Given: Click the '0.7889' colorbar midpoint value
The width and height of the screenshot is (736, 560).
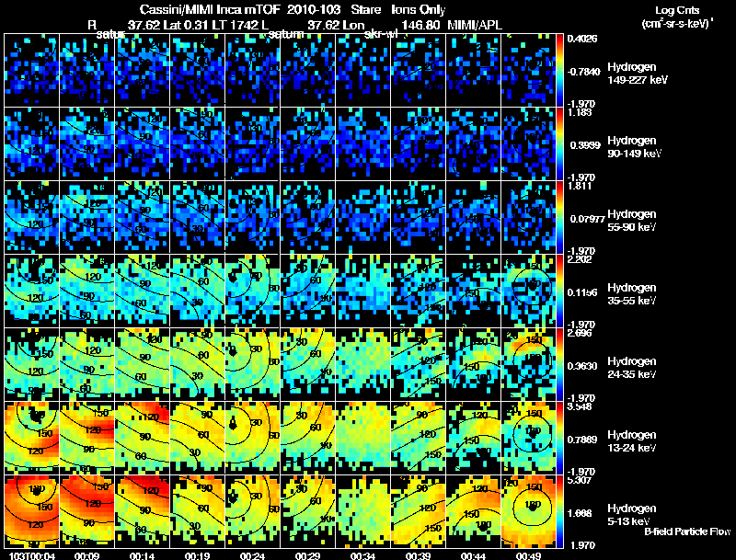Looking at the screenshot, I should tap(582, 440).
